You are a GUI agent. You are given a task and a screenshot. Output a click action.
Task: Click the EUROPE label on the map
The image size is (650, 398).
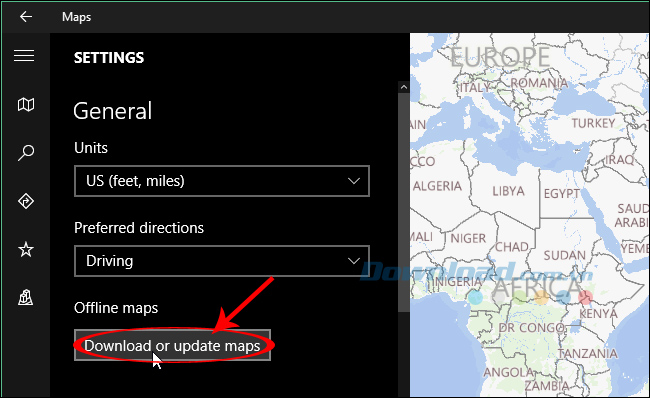pos(500,57)
